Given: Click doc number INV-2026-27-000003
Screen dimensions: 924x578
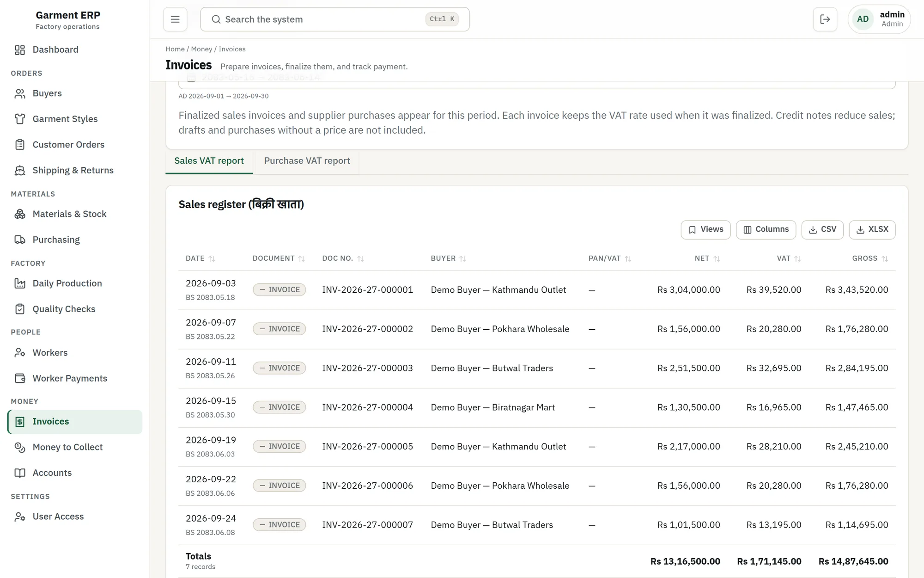Looking at the screenshot, I should 367,369.
